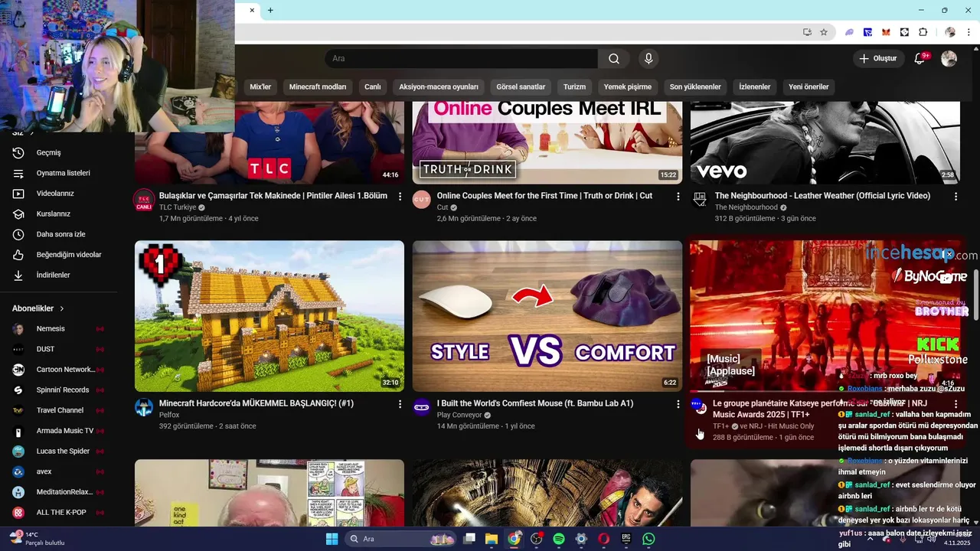Open the MetaMask fox extension
The width and height of the screenshot is (980, 551).
click(886, 32)
